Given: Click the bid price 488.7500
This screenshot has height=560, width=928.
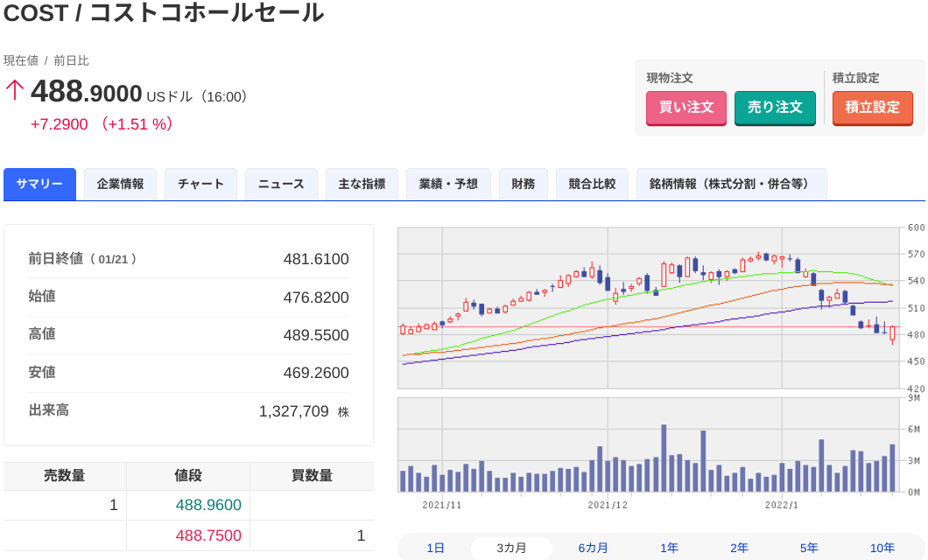Looking at the screenshot, I should (x=208, y=535).
